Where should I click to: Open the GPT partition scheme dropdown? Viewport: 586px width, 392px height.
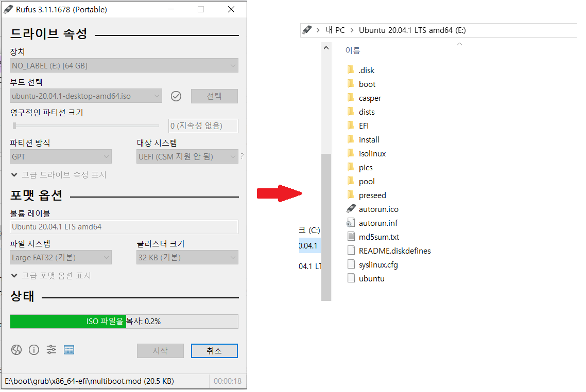61,156
